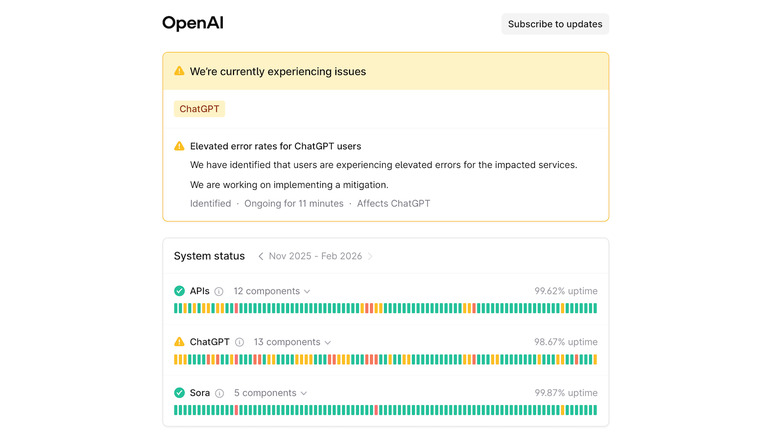Click the ChatGPT affected-service tag
Image resolution: width=780 pixels, height=438 pixels.
pos(199,109)
